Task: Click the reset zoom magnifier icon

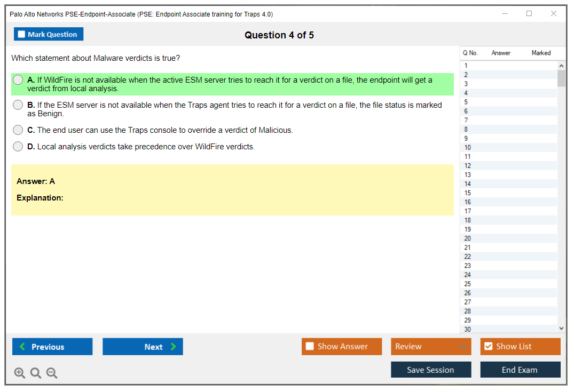Action: pyautogui.click(x=36, y=373)
